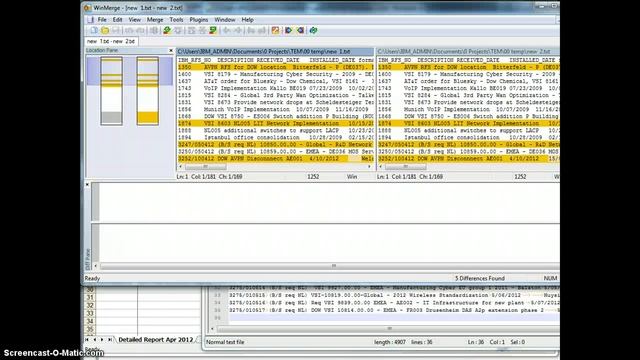Screen dimensions: 640x360
Task: Open the File menu
Action: [x=102, y=20]
